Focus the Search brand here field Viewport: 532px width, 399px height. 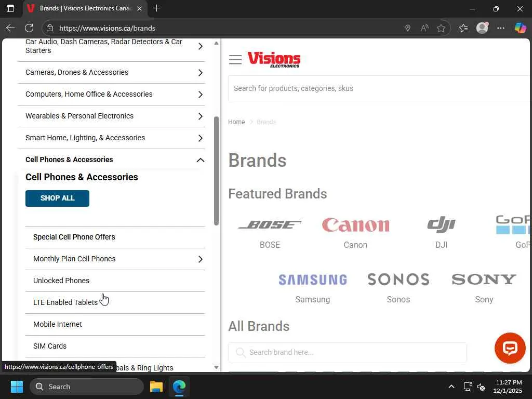(348, 353)
